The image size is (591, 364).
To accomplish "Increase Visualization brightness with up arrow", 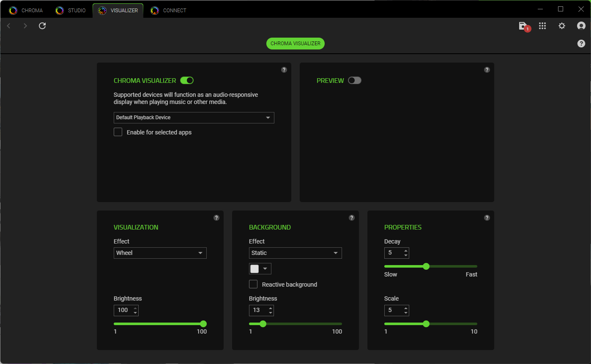I will 135,308.
